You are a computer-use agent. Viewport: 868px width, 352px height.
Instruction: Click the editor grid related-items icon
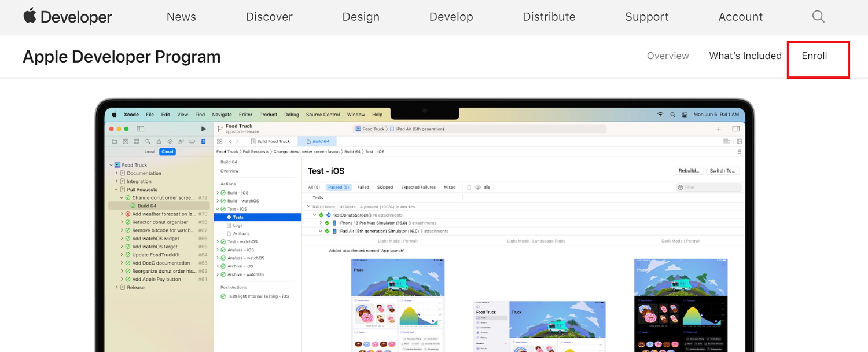220,141
